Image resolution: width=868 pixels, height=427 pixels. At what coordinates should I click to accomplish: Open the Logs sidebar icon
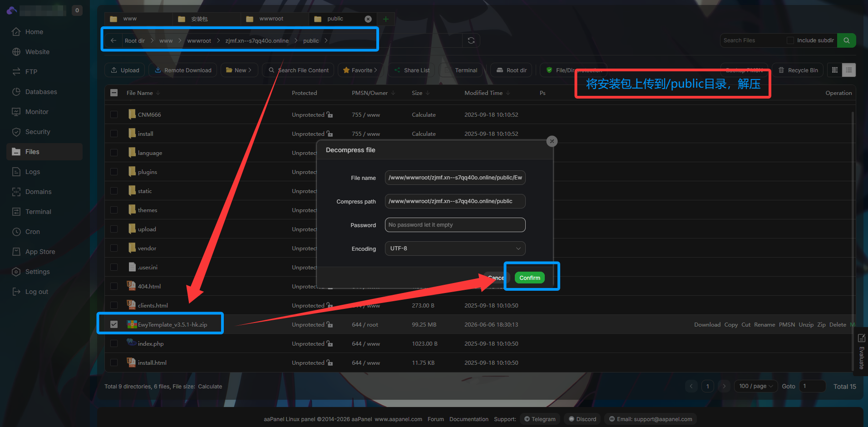click(16, 172)
